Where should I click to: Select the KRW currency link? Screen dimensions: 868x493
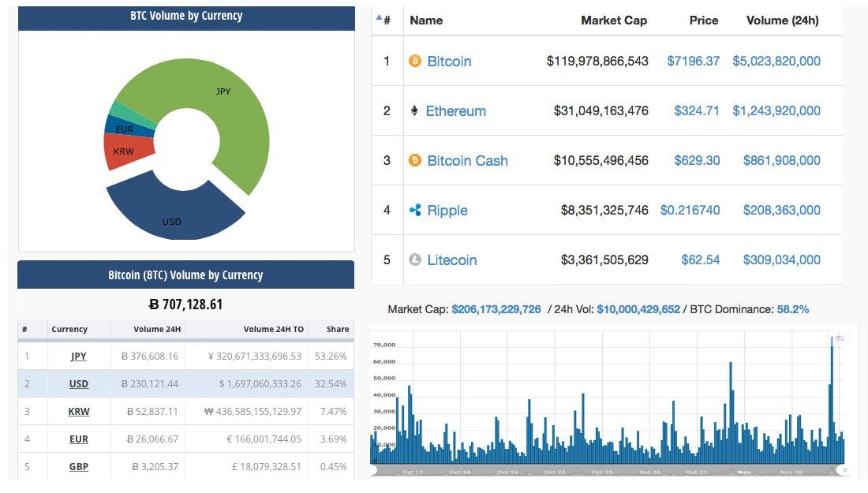point(79,412)
